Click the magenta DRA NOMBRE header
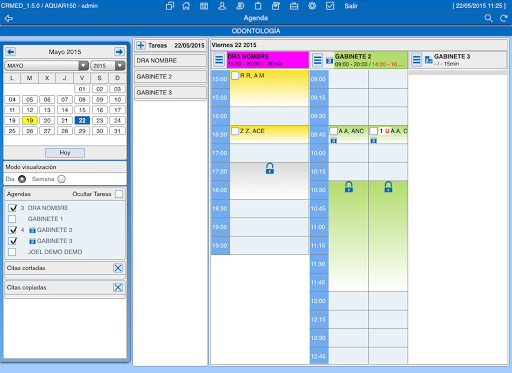The image size is (512, 373). click(268, 60)
